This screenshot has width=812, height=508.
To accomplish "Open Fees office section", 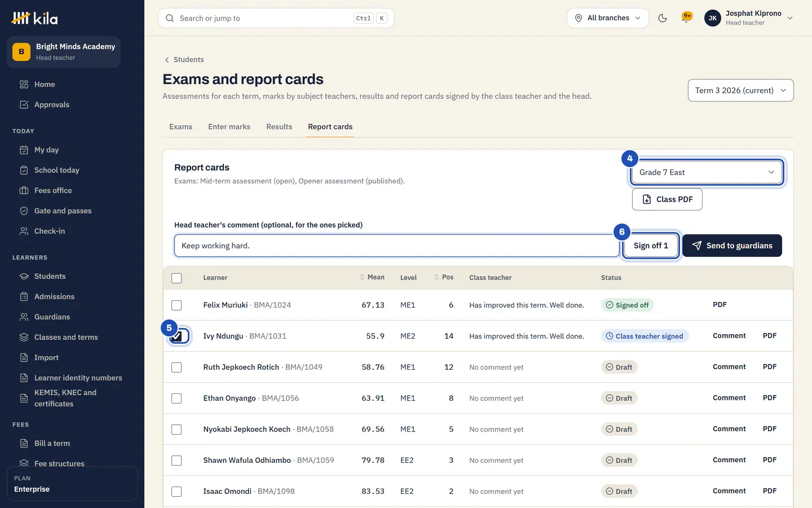I will (x=53, y=191).
